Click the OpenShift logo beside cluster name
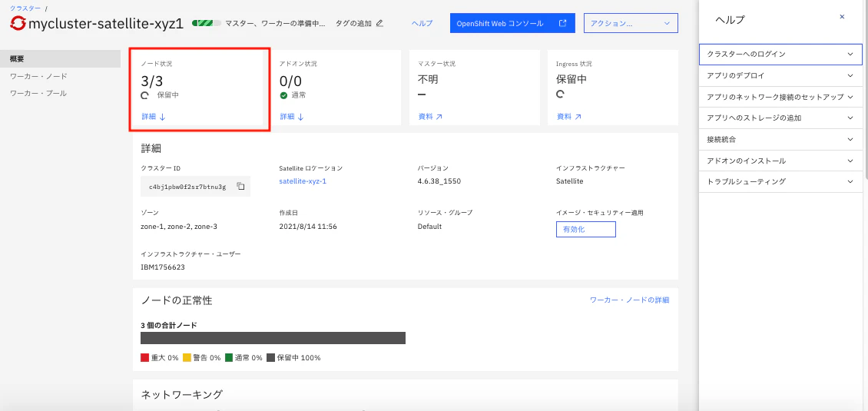Image resolution: width=868 pixels, height=411 pixels. click(18, 24)
